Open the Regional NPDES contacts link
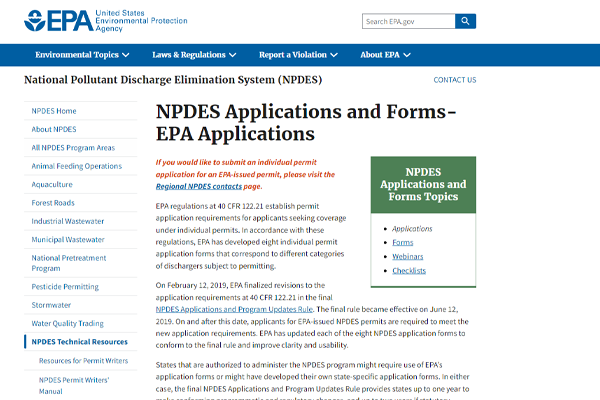Viewport: 600px width, 400px height. (199, 186)
